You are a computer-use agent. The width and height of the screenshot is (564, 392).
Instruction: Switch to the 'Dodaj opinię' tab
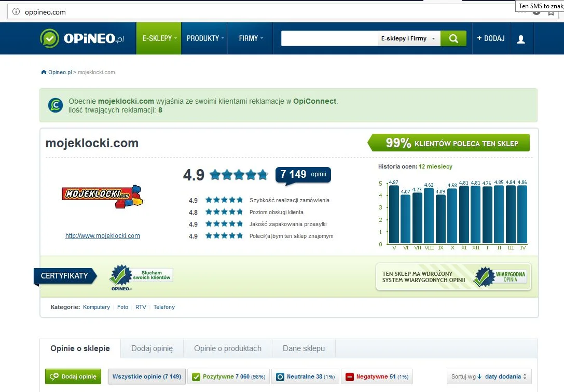(152, 348)
